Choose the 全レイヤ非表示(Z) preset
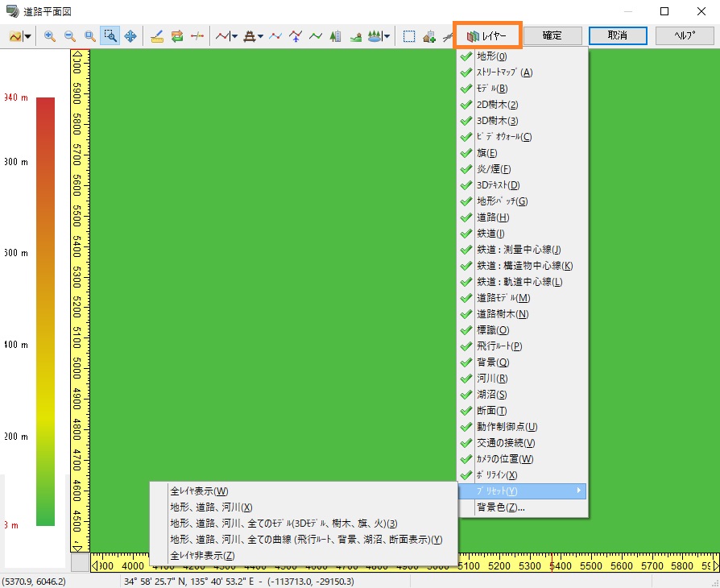720x588 pixels. 304,556
